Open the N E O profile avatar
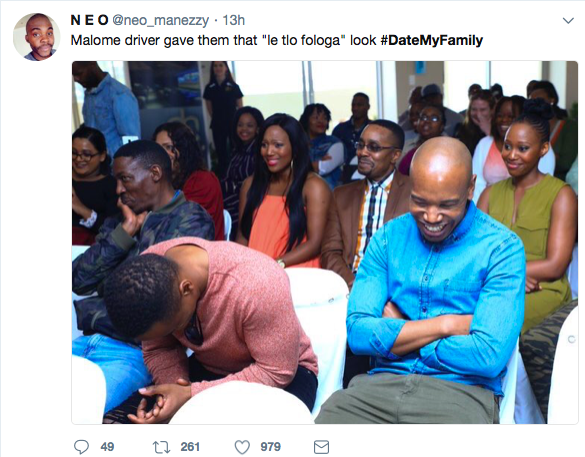Image resolution: width=585 pixels, height=457 pixels. pyautogui.click(x=37, y=37)
